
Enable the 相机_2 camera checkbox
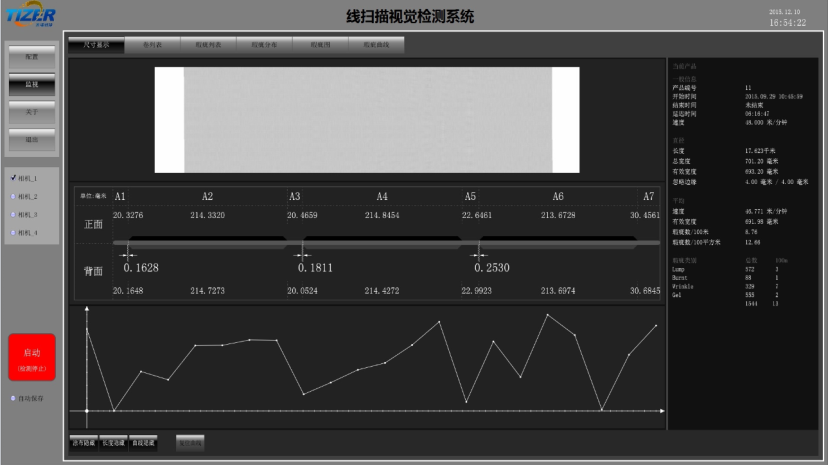(x=13, y=196)
